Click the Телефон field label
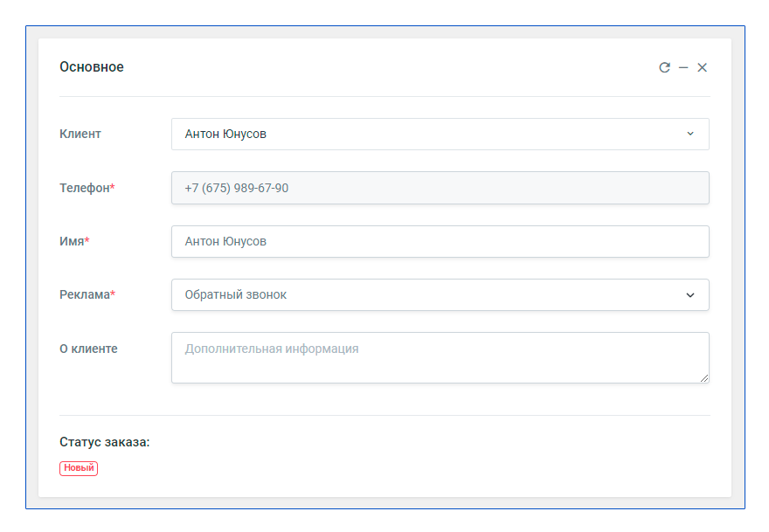Viewport: 769px width, 532px height. (x=84, y=188)
